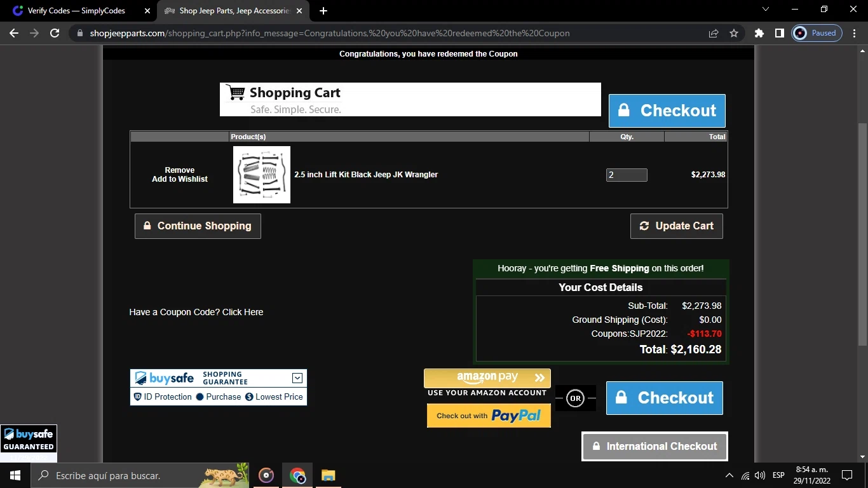Open 2.5 inch Lift Kit product link
The image size is (868, 488).
click(366, 175)
